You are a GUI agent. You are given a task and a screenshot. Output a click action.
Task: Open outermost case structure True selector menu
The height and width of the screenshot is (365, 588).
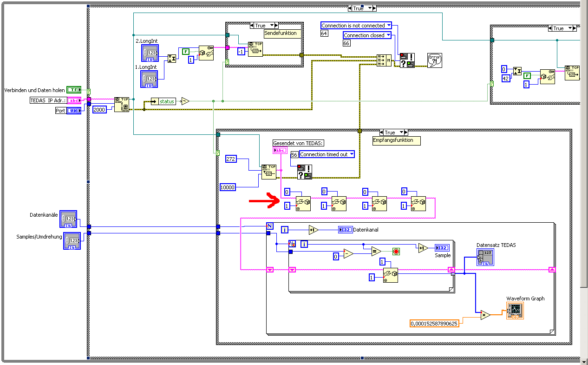point(370,8)
